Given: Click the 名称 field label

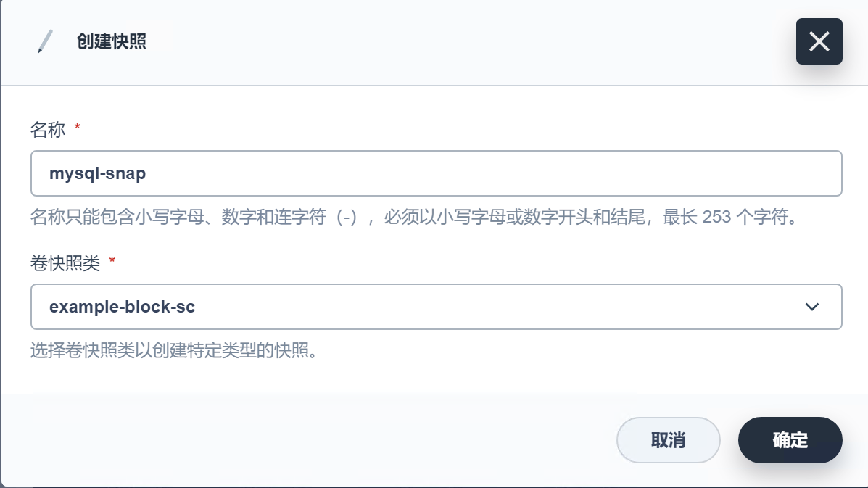Looking at the screenshot, I should coord(48,130).
